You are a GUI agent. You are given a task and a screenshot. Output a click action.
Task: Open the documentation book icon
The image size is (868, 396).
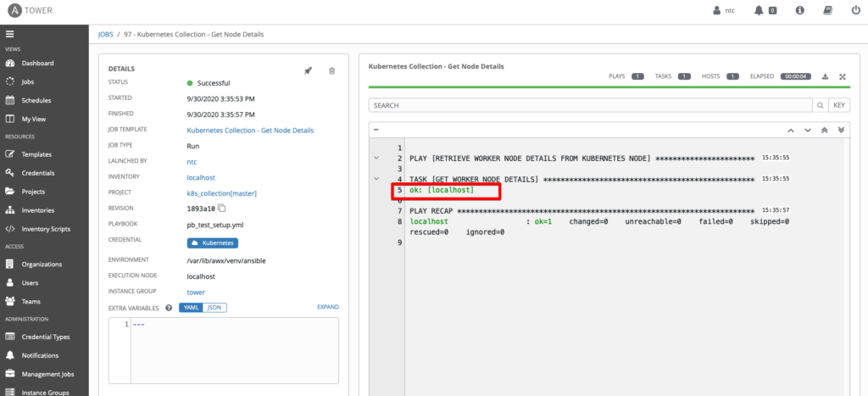click(827, 10)
